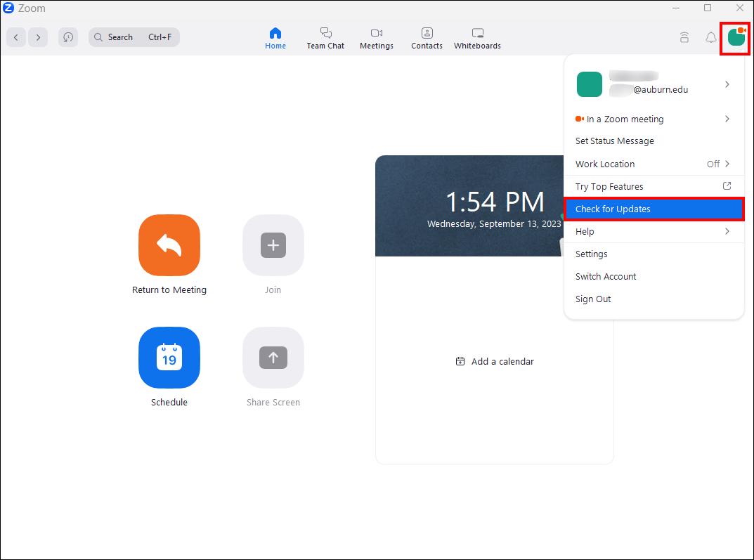Viewport: 754px width, 560px height.
Task: Click Sign Out
Action: (654, 299)
